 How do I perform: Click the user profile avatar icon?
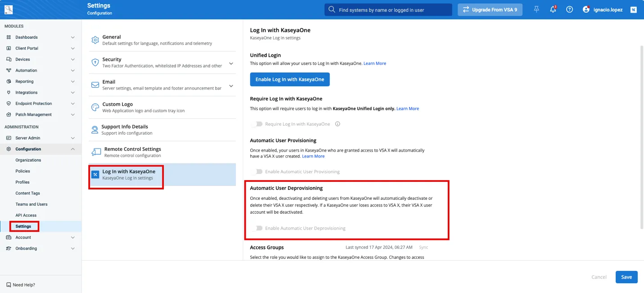(586, 9)
